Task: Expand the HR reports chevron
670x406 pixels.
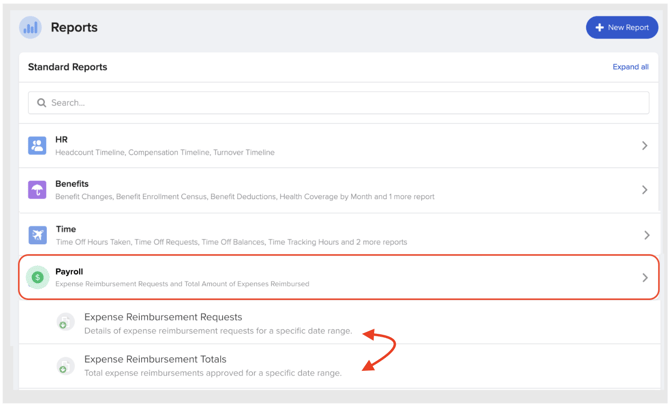Action: click(x=644, y=146)
